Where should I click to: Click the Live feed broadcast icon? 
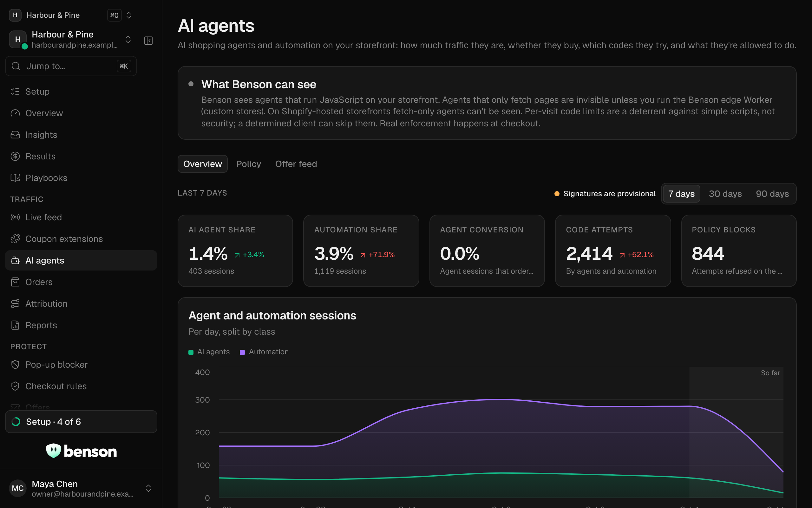click(x=15, y=217)
